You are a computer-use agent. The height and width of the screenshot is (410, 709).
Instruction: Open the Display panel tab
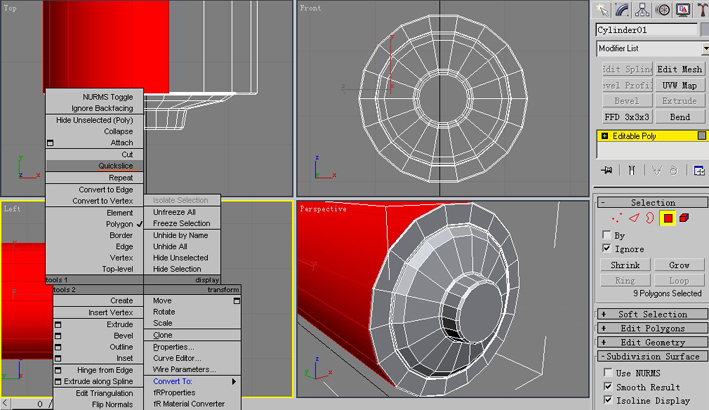[x=683, y=10]
